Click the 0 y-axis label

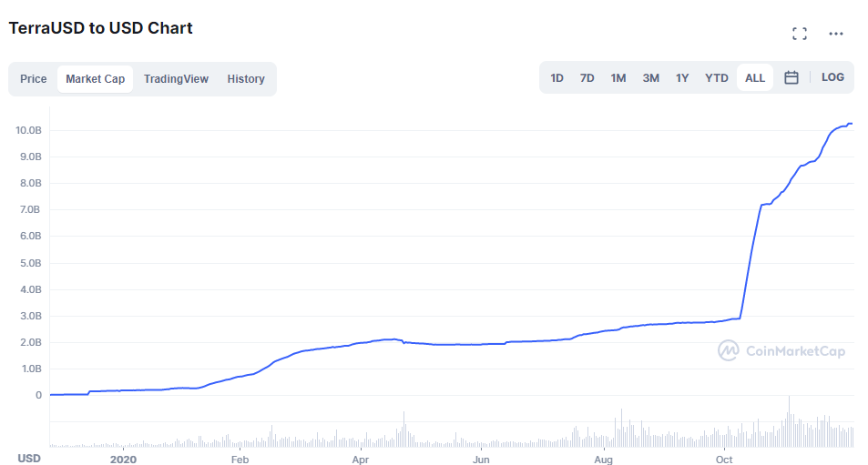(x=39, y=395)
